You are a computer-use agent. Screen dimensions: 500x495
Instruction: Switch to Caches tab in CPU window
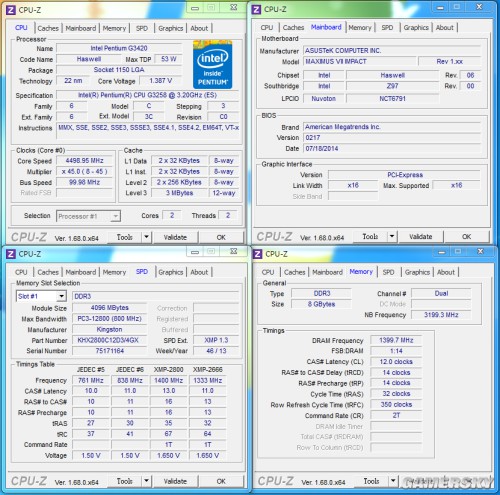click(x=48, y=28)
